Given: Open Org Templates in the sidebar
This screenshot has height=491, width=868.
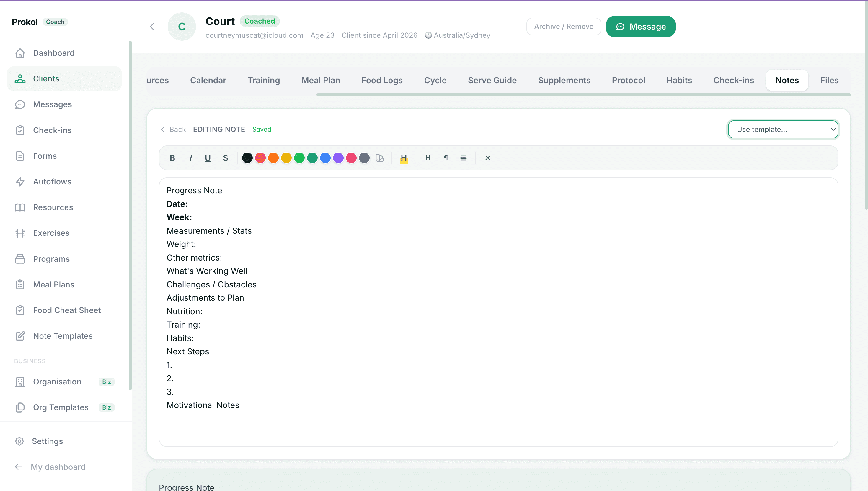Looking at the screenshot, I should tap(64, 407).
